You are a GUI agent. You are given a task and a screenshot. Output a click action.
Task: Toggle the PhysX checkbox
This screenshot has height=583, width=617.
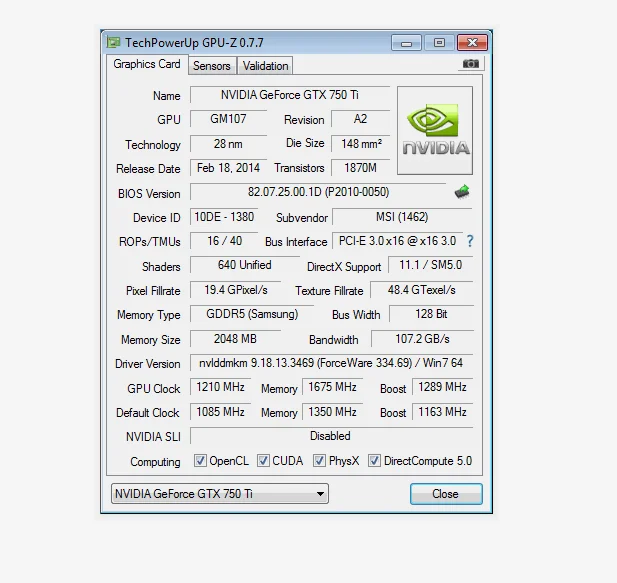coord(319,461)
